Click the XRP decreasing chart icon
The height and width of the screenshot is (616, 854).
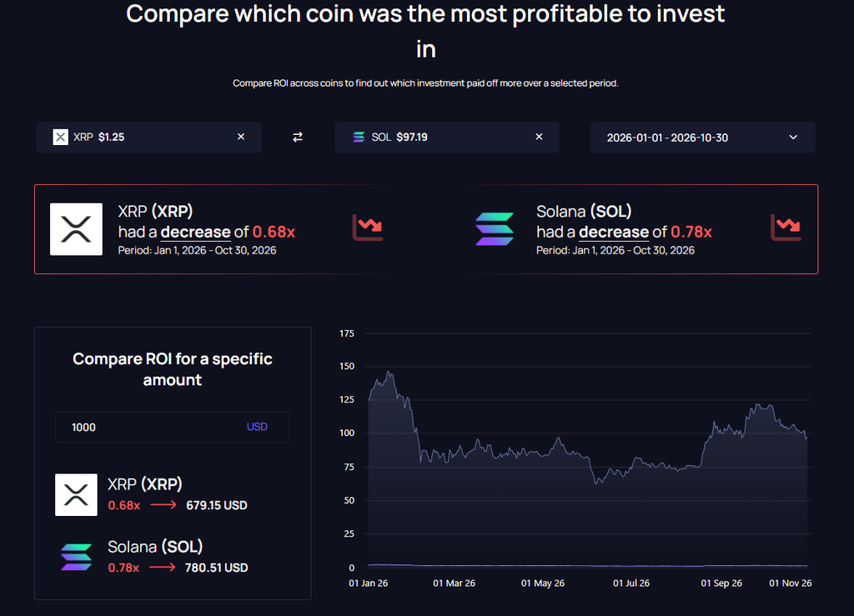[368, 228]
